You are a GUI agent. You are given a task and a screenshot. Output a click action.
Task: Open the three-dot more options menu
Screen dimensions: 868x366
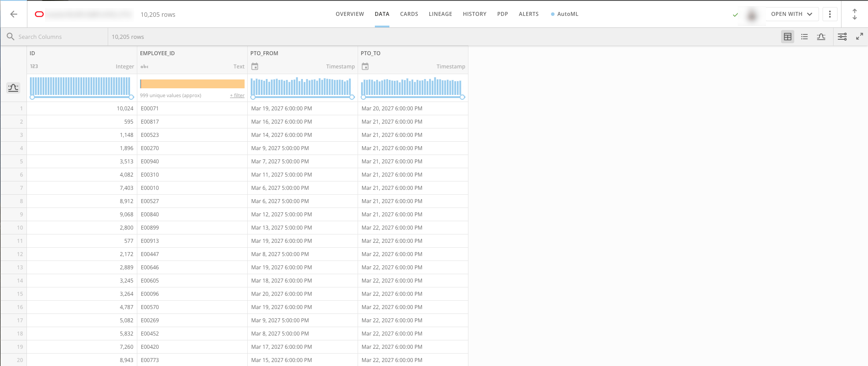point(830,14)
